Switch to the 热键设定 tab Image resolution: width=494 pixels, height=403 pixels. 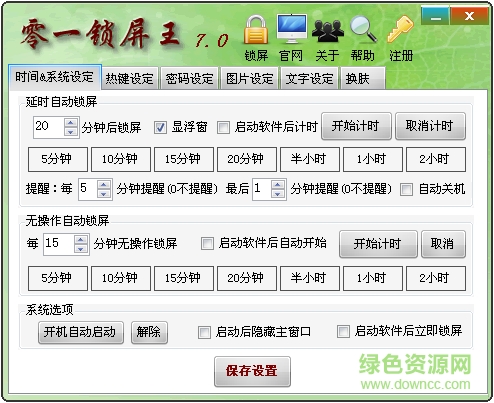pyautogui.click(x=130, y=79)
